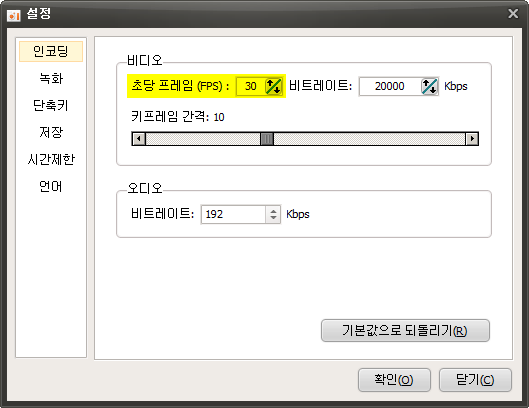The image size is (529, 408).
Task: Click the video bitrate 20000 field
Action: pyautogui.click(x=390, y=86)
